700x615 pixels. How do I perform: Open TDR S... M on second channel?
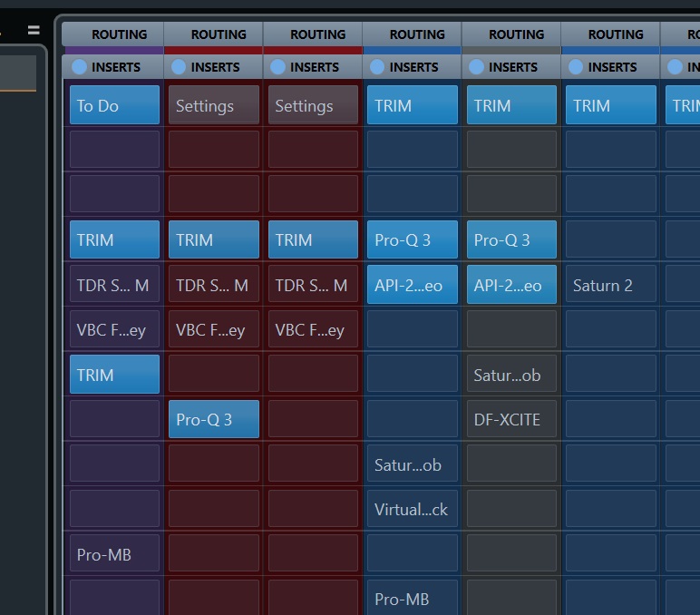pos(214,285)
